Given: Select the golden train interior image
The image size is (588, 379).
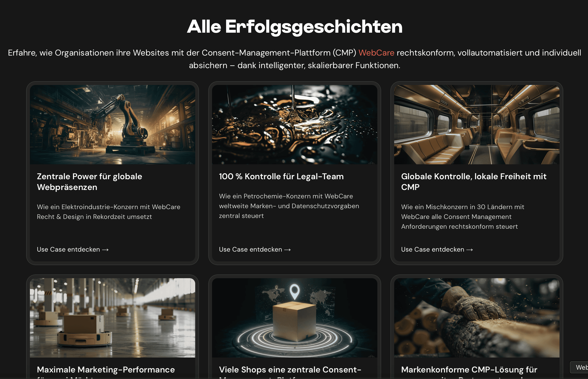Looking at the screenshot, I should [477, 125].
